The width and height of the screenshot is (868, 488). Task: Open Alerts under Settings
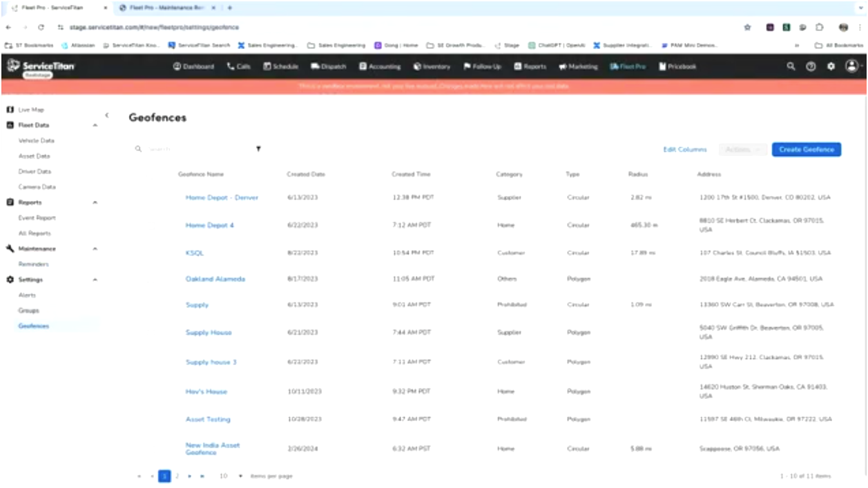[x=27, y=295]
